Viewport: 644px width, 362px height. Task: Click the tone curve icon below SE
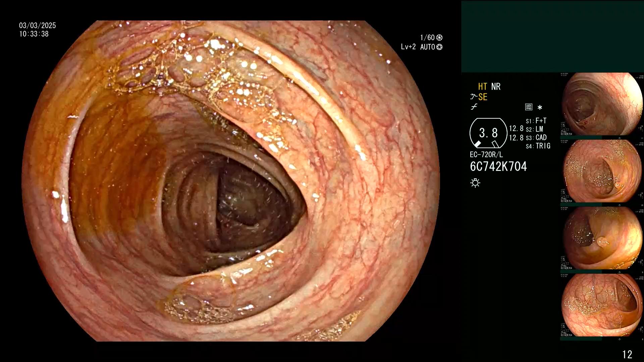click(x=474, y=107)
